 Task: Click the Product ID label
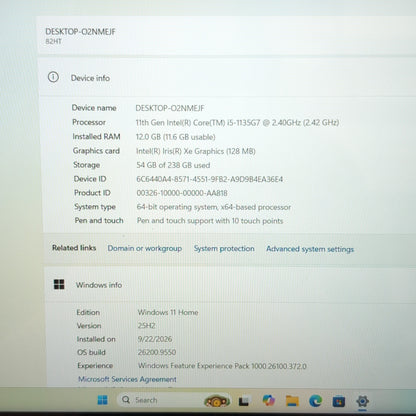click(x=92, y=193)
